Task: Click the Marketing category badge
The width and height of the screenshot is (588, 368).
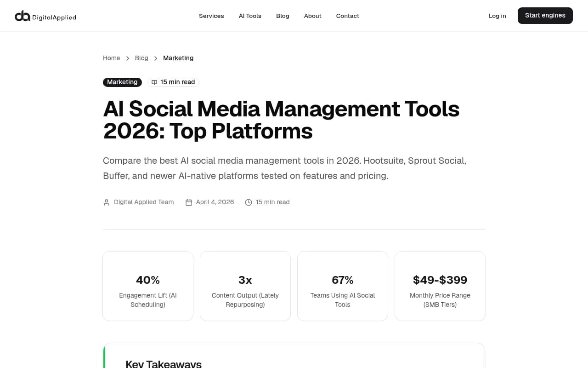Action: [122, 82]
